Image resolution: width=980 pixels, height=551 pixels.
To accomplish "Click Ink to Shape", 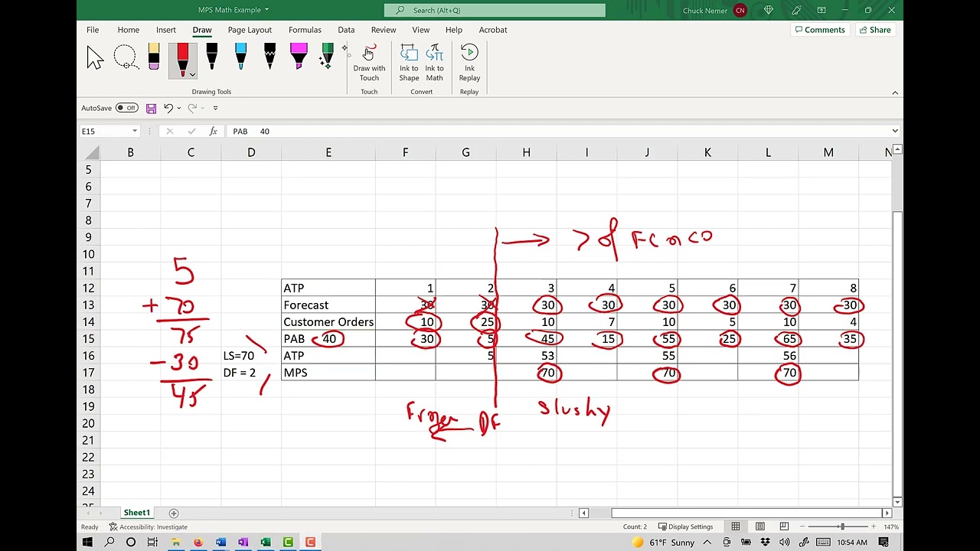I will pos(409,63).
